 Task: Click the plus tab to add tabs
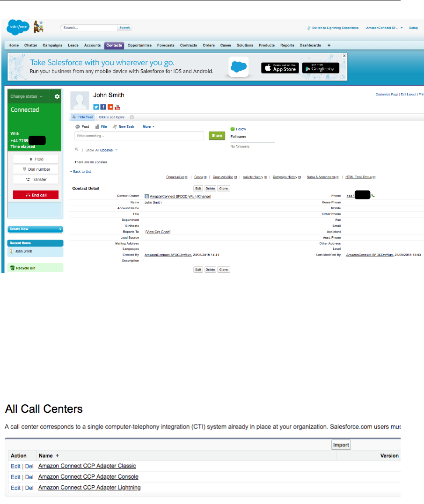point(329,45)
